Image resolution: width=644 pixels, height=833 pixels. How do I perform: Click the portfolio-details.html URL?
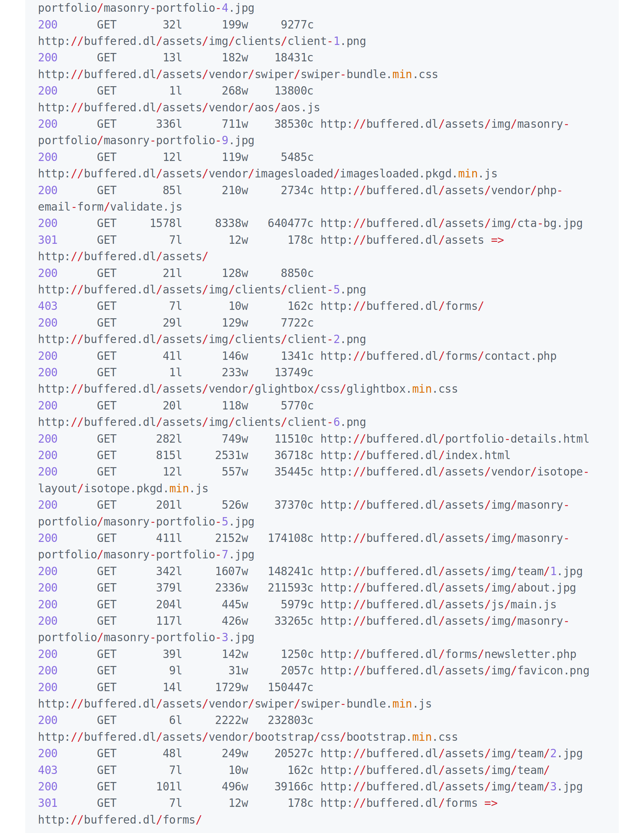tap(455, 439)
